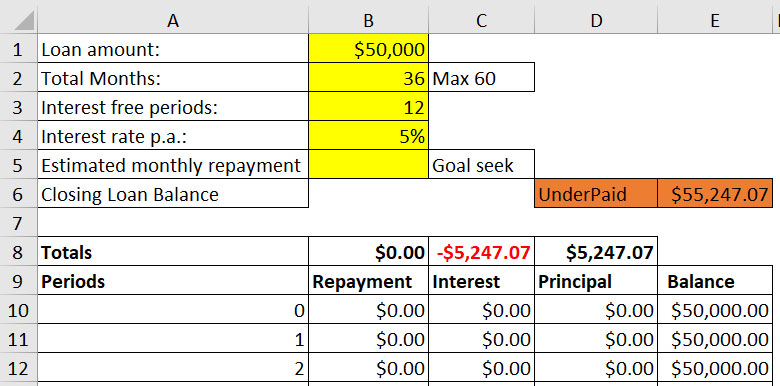Click the 'Repayment' header cell
This screenshot has height=386, width=780.
pos(368,280)
